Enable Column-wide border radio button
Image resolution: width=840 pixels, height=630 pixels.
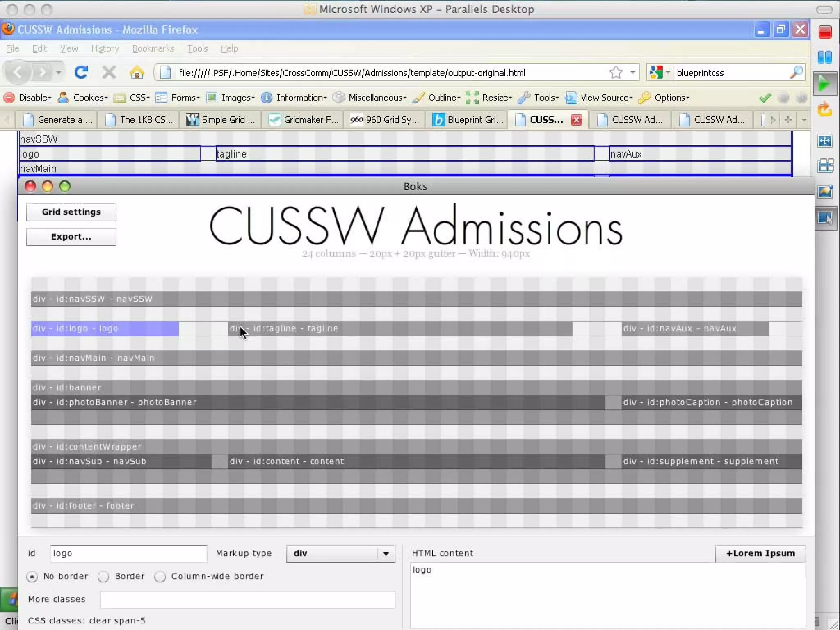(x=160, y=577)
